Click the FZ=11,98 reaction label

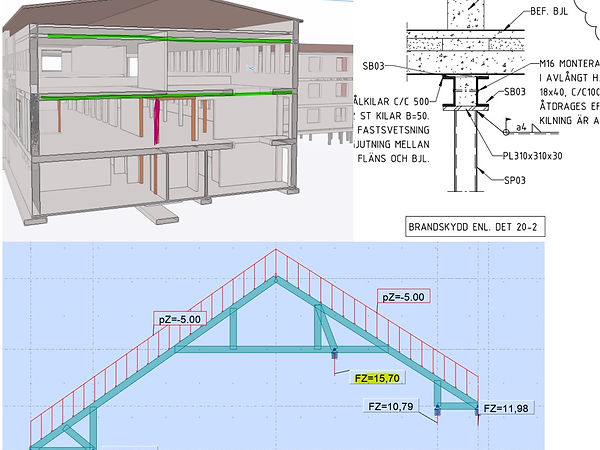click(x=506, y=408)
